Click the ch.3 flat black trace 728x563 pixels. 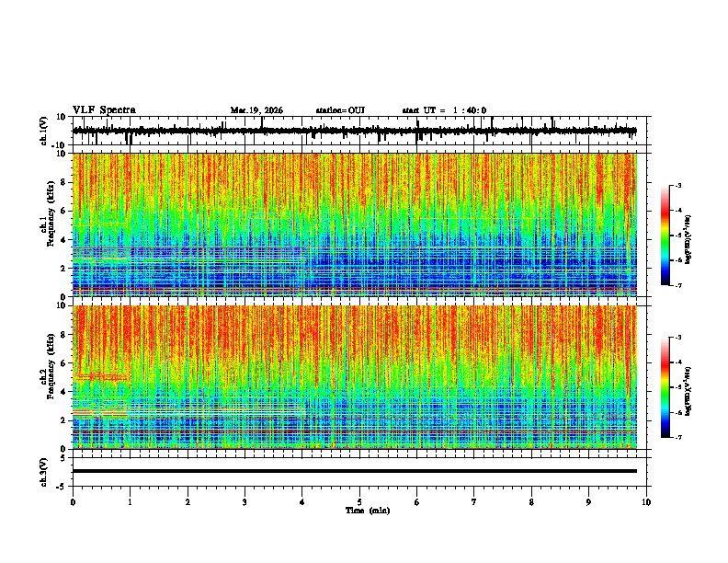(355, 471)
